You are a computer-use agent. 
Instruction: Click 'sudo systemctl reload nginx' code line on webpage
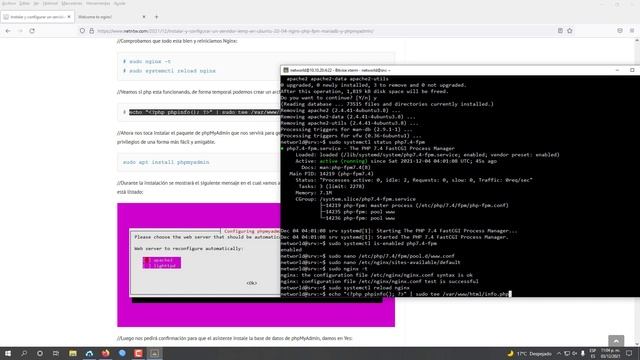169,71
